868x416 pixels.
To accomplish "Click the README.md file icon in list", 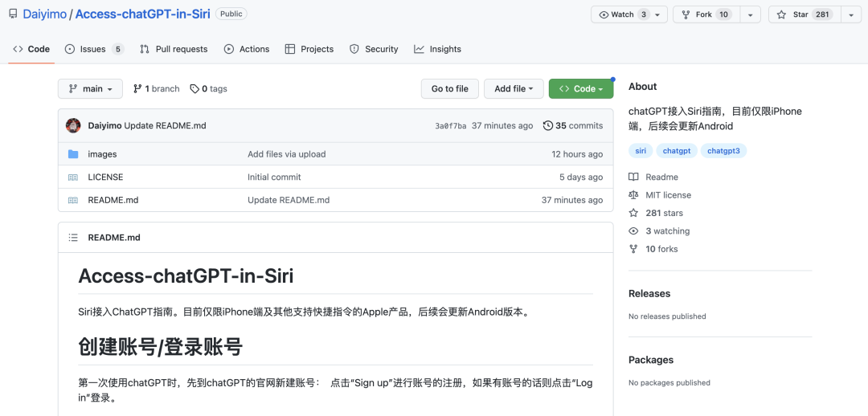I will tap(73, 200).
